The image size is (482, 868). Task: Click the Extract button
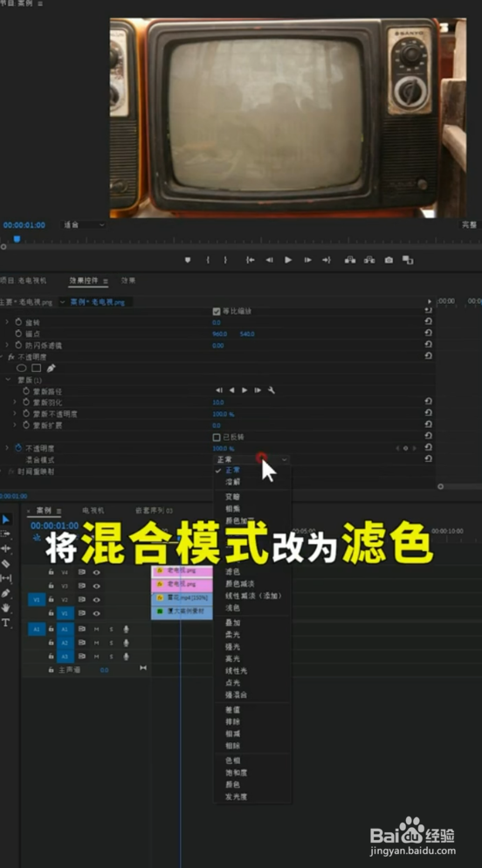point(369,259)
